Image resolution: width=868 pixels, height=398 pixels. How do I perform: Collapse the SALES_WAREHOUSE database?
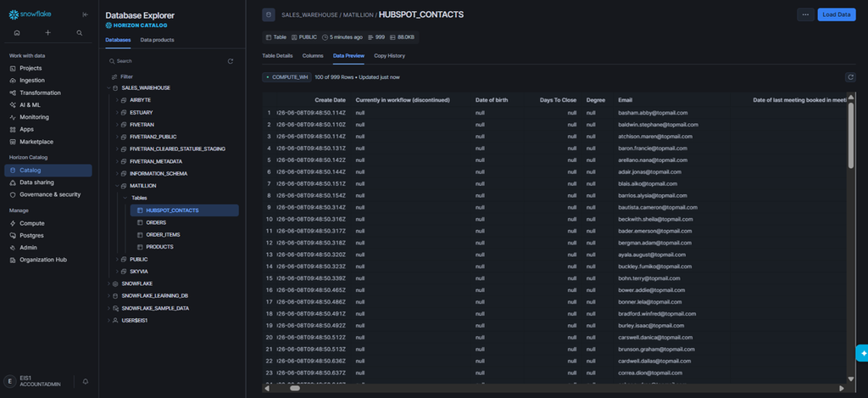tap(108, 88)
